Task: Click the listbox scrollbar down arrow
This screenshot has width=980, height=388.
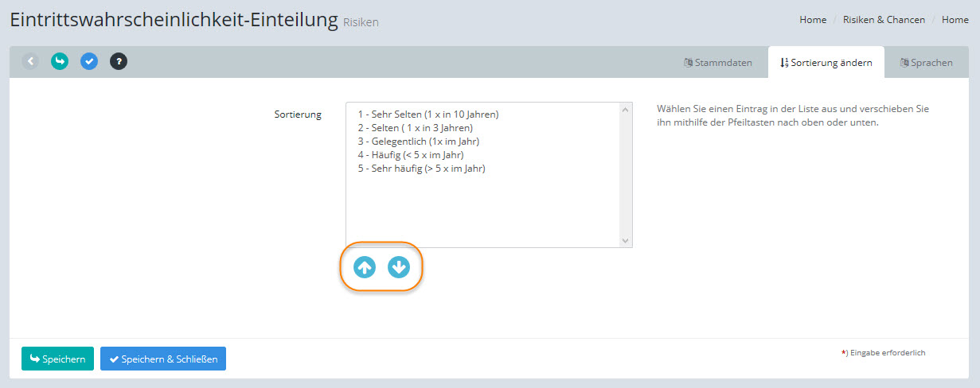Action: click(625, 240)
